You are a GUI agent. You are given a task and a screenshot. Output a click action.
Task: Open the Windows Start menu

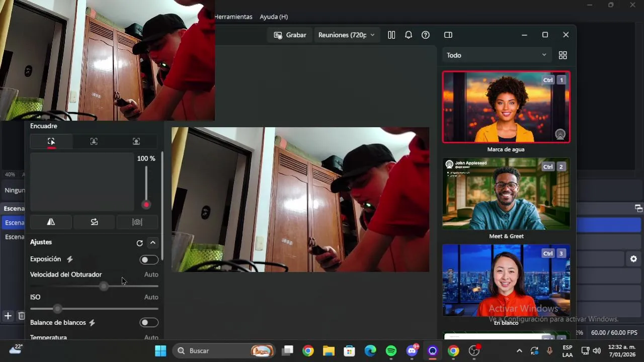[160, 351]
